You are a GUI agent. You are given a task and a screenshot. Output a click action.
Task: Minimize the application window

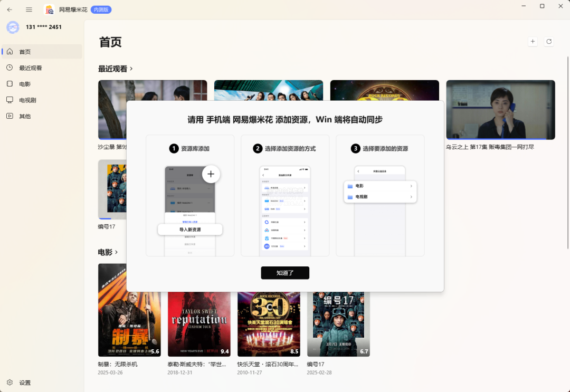coord(524,6)
